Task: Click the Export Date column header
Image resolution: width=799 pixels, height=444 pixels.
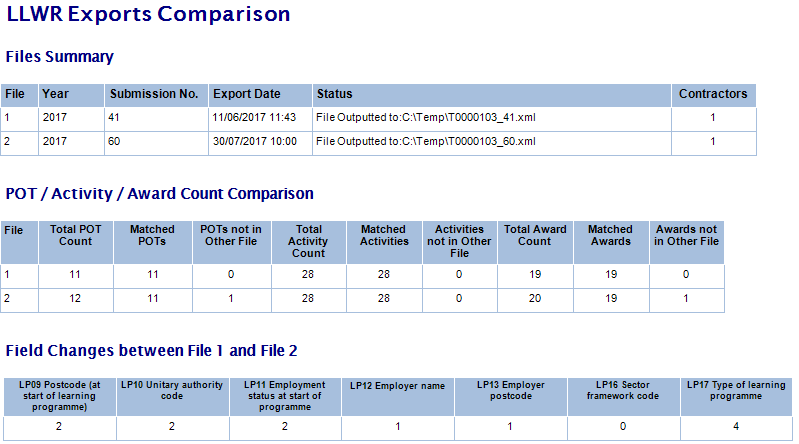Action: coord(246,94)
